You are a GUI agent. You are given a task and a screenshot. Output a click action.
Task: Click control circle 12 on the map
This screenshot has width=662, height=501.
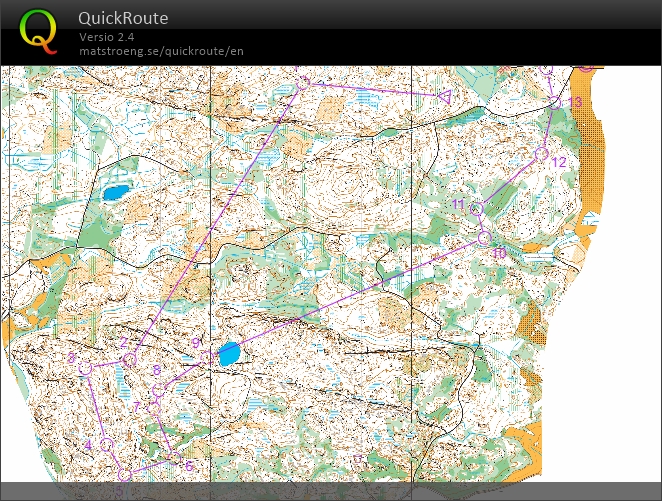tap(541, 154)
